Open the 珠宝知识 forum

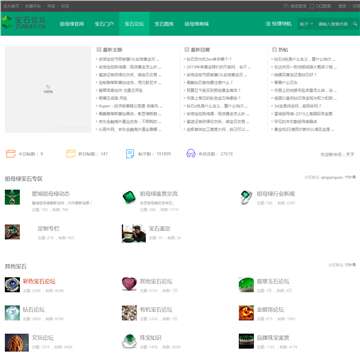[x=151, y=338]
